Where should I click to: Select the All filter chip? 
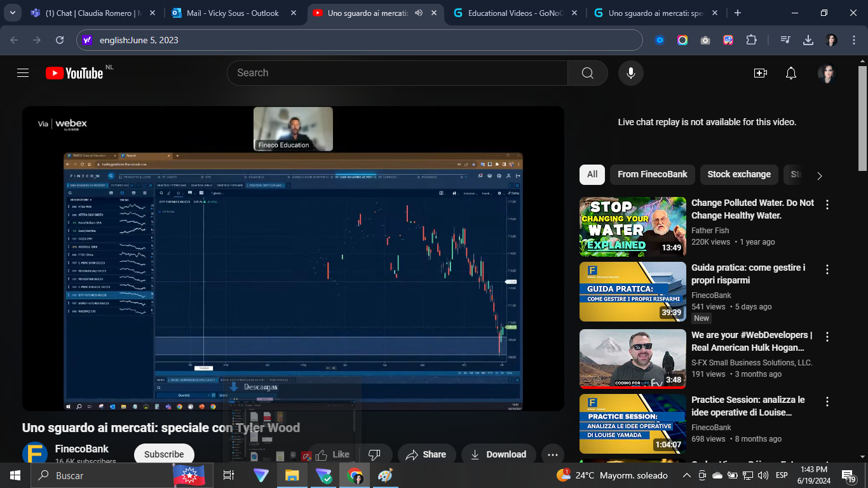(x=592, y=174)
